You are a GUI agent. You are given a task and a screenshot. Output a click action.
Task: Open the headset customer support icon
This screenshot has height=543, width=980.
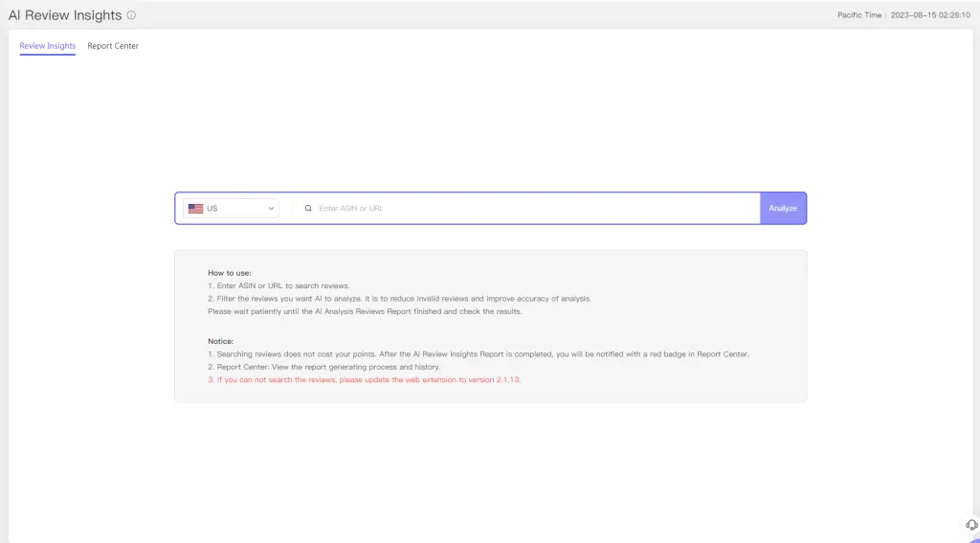[x=971, y=524]
